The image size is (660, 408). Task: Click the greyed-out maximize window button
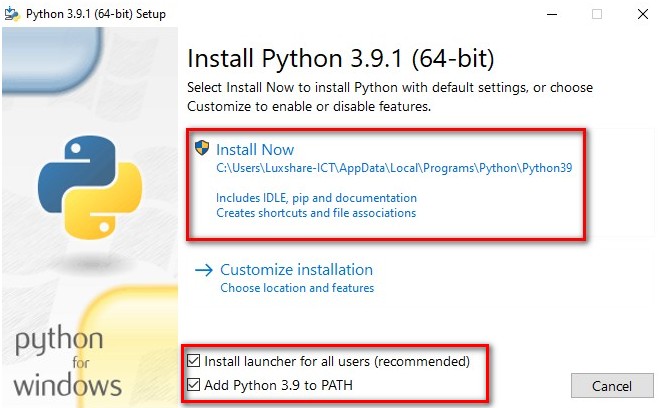tap(597, 14)
